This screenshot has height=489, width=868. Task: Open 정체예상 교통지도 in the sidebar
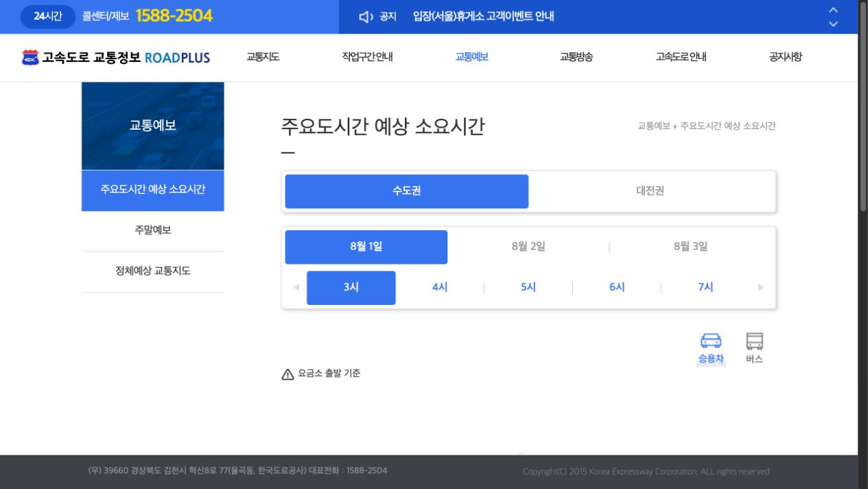click(153, 271)
